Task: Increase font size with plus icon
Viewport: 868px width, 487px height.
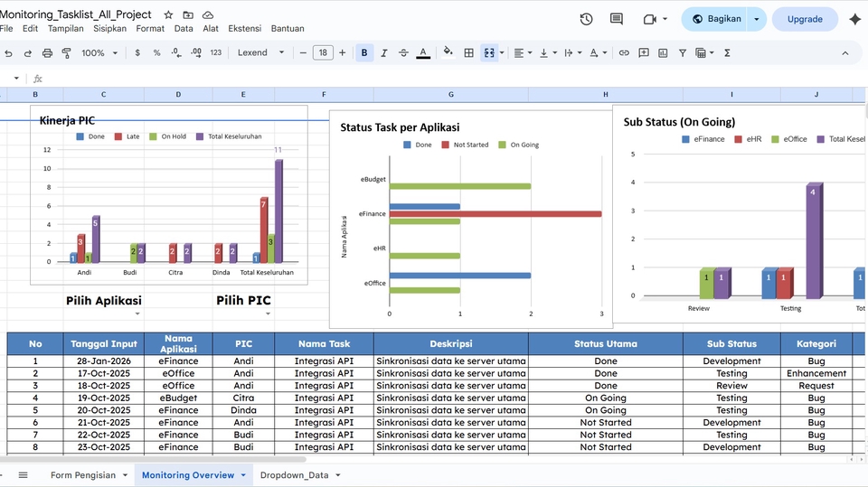Action: click(342, 52)
